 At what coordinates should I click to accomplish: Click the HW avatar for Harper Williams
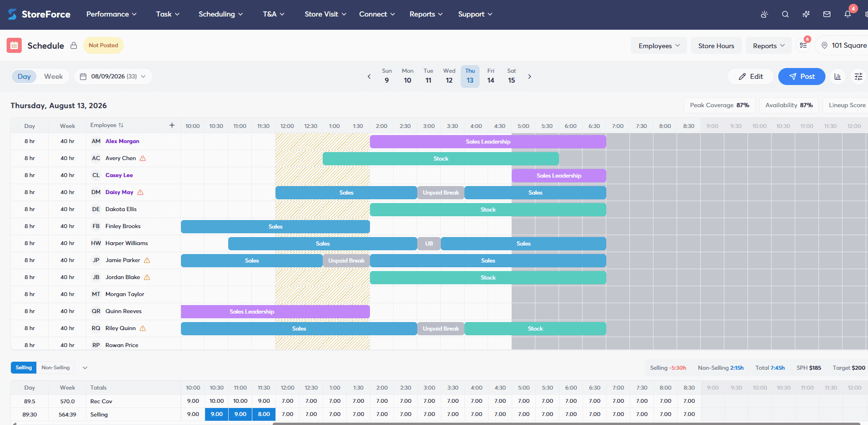point(96,243)
